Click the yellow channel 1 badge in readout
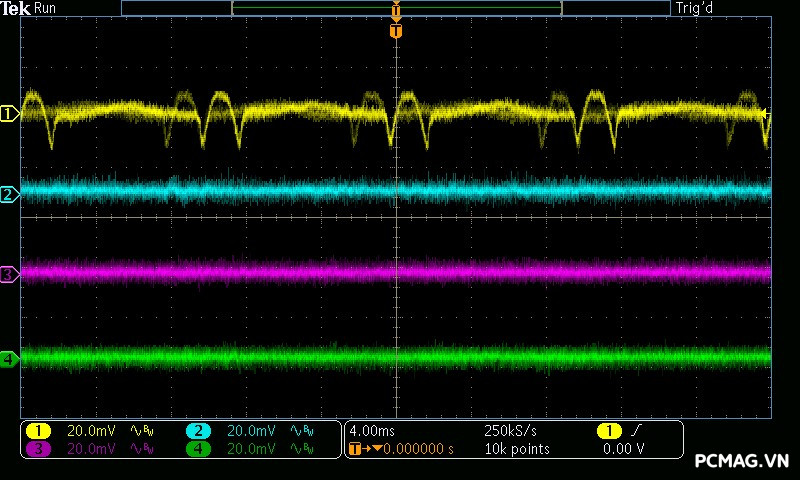This screenshot has width=800, height=480. coord(39,431)
